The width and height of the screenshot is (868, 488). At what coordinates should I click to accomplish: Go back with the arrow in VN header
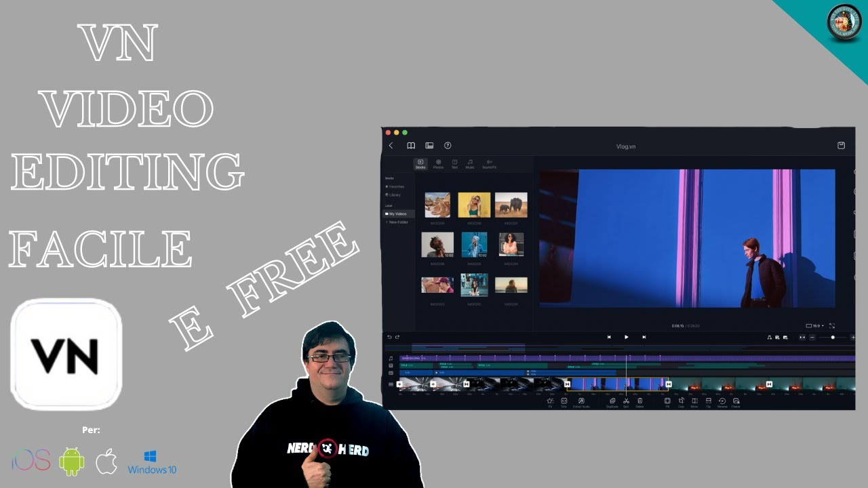(391, 146)
